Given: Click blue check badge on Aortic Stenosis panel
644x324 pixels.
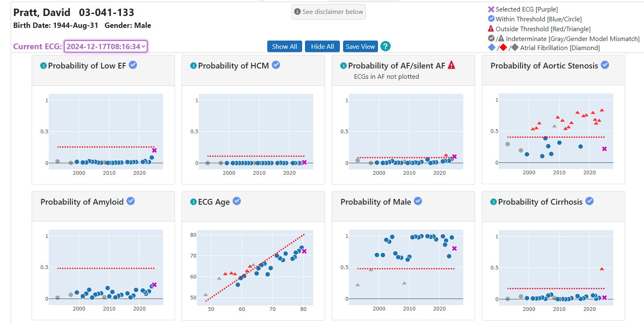Looking at the screenshot, I should click(605, 65).
